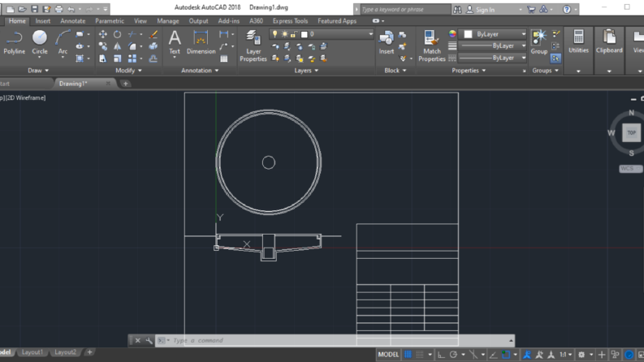Switch to the Parametric ribbon tab
Viewport: 644px width, 362px height.
point(110,21)
